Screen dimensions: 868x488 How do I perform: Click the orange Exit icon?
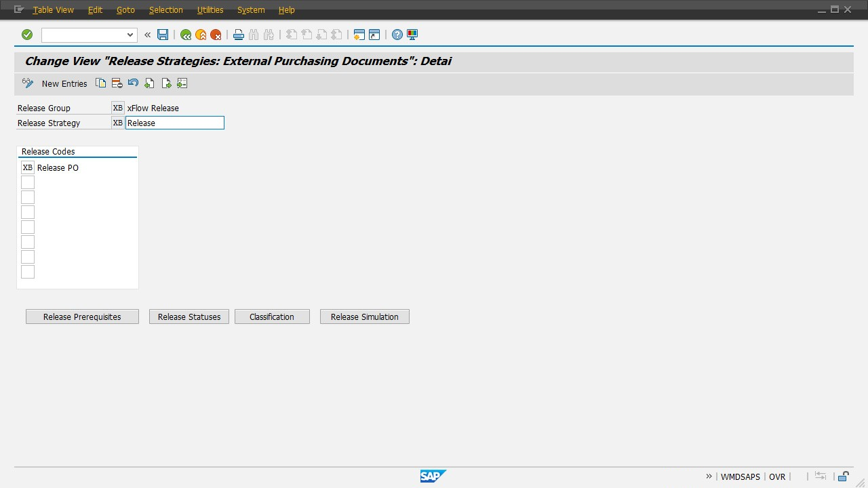pyautogui.click(x=201, y=35)
